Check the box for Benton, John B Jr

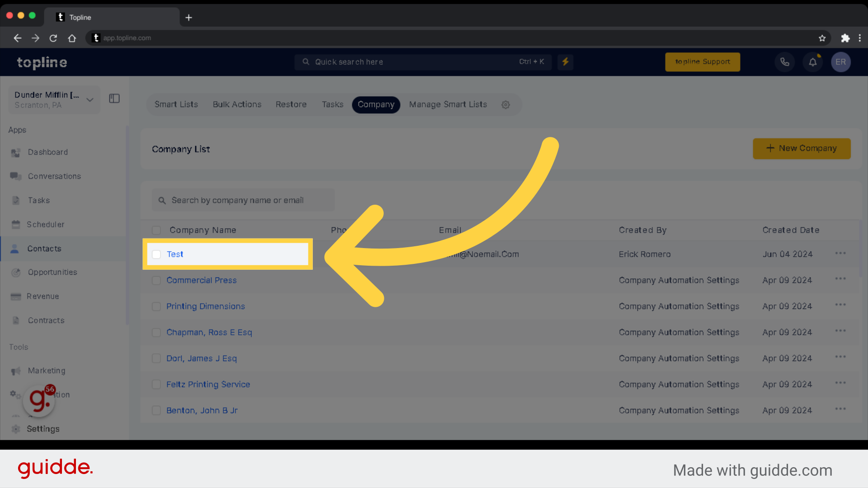click(156, 411)
